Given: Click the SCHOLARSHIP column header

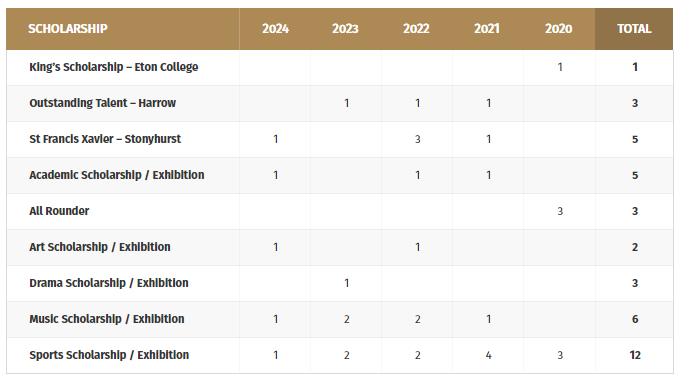Looking at the screenshot, I should 68,29.
